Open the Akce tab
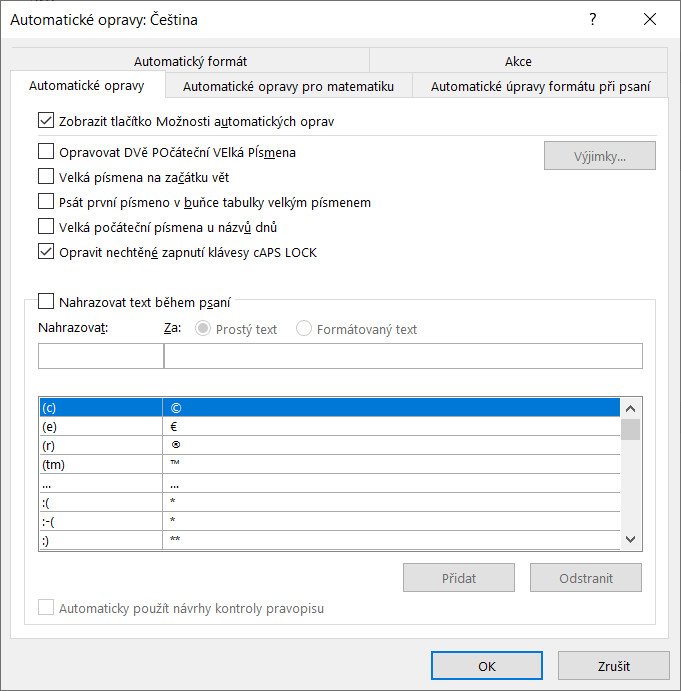 [x=518, y=61]
